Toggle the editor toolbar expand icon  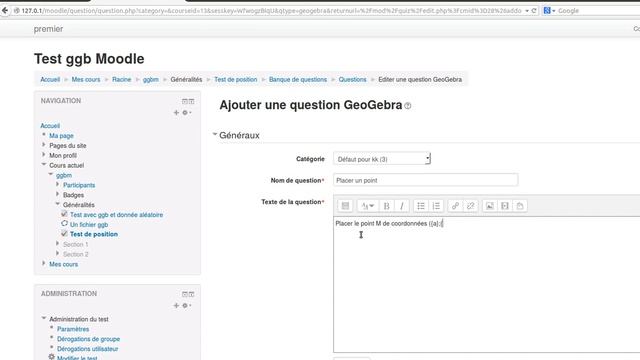(x=345, y=206)
